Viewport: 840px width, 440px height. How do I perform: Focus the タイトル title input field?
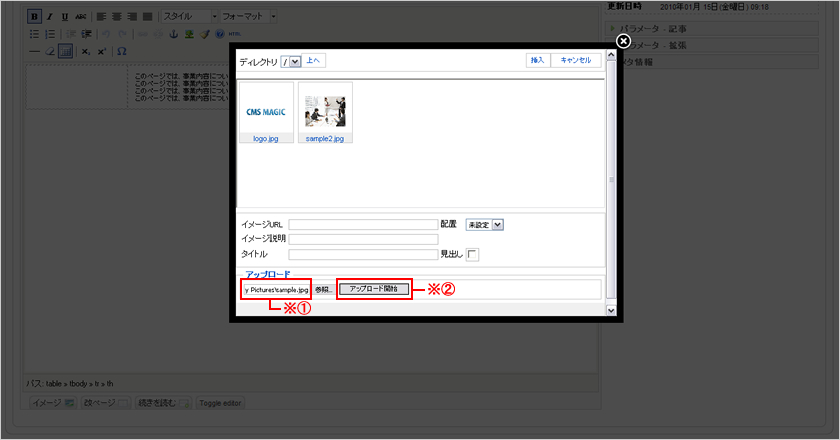click(x=363, y=255)
